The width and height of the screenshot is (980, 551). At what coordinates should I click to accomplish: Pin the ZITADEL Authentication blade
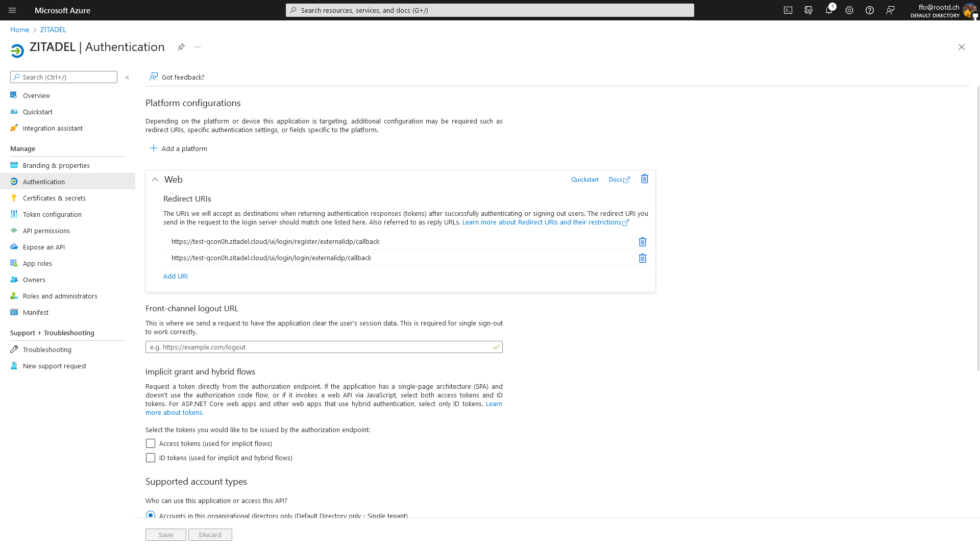click(181, 47)
